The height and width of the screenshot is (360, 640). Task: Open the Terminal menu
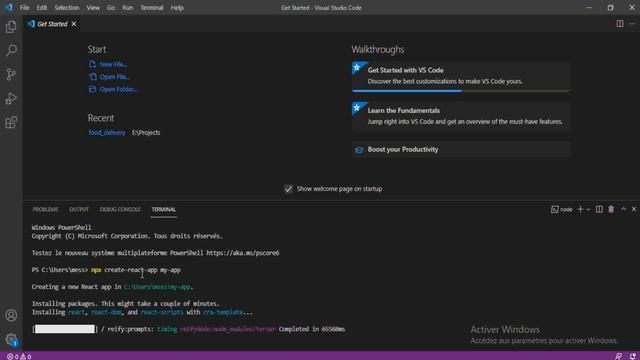152,8
